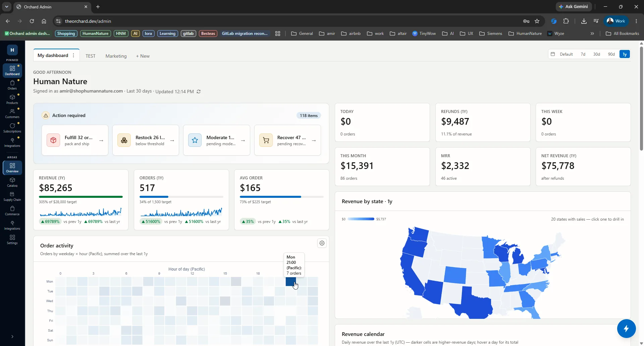
Task: Open Products in the pinned sidebar
Action: click(x=12, y=99)
